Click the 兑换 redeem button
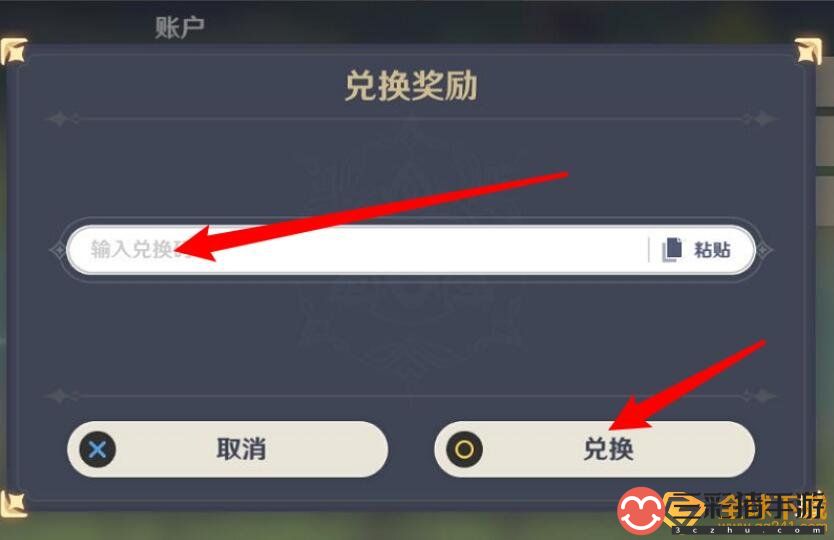 595,450
